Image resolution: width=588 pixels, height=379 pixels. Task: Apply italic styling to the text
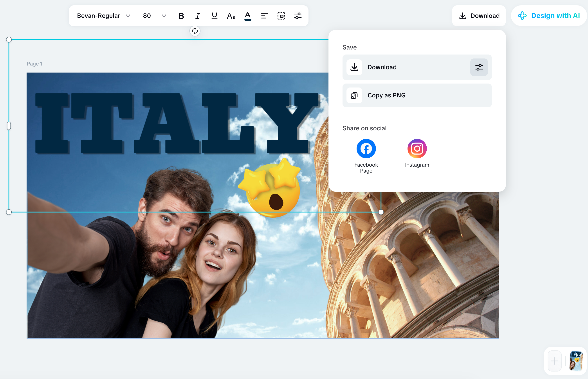coord(198,16)
